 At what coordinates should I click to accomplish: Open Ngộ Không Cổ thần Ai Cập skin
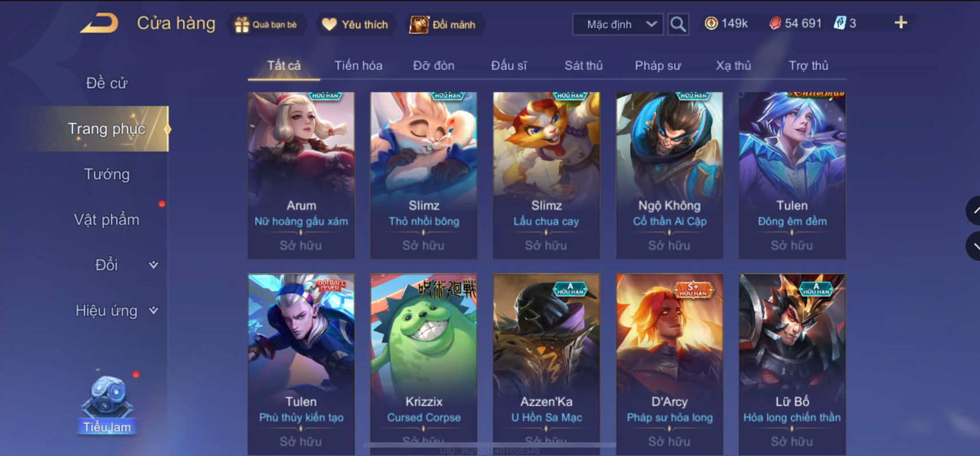click(x=669, y=175)
